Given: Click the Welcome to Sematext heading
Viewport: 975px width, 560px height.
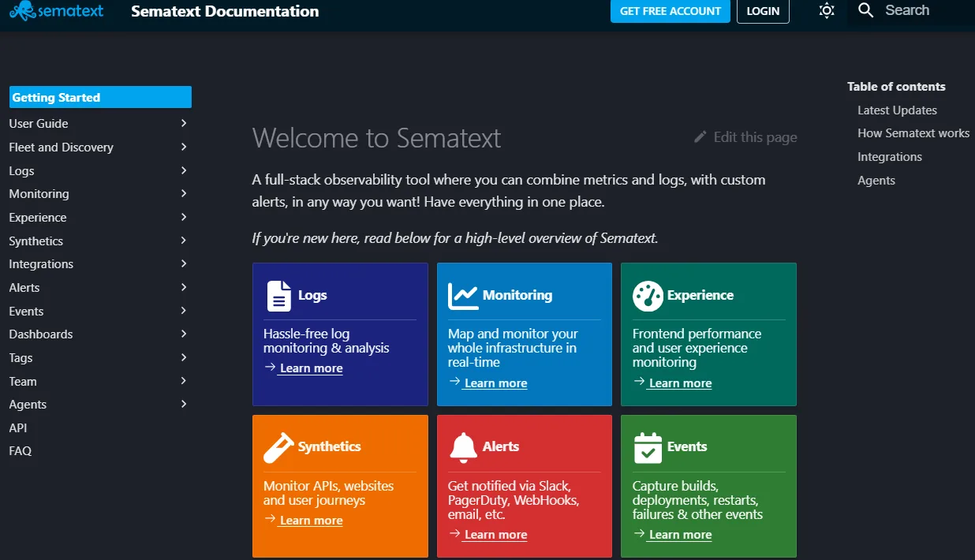Looking at the screenshot, I should [376, 138].
